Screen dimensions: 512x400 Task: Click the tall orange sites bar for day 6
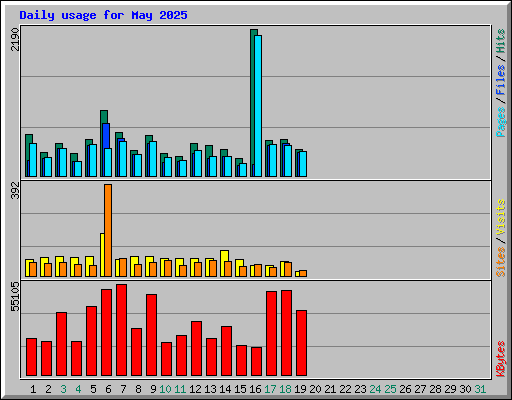[108, 230]
